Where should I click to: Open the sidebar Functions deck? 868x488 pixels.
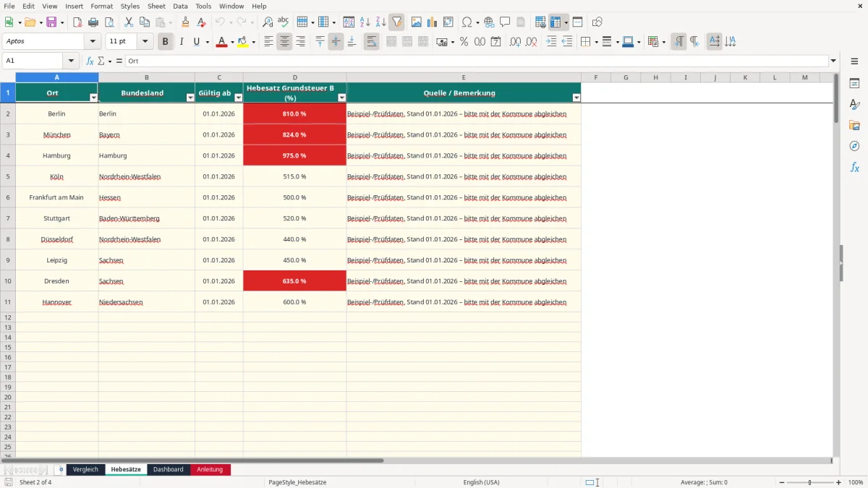coord(854,167)
